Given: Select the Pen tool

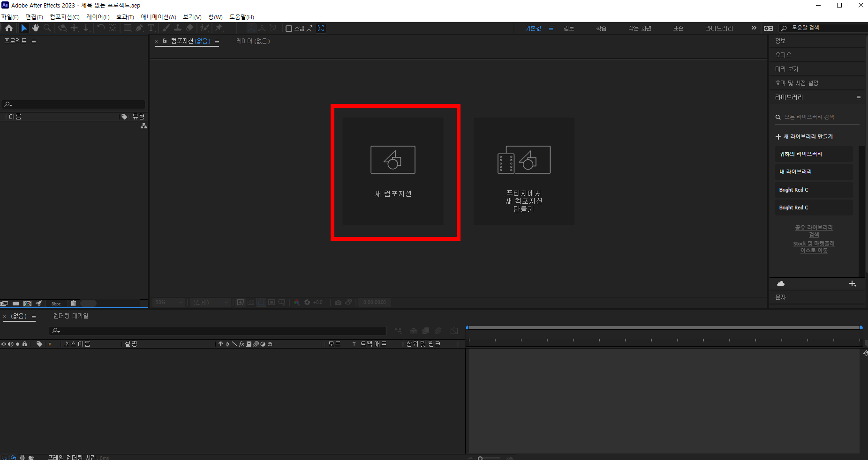Looking at the screenshot, I should (139, 28).
